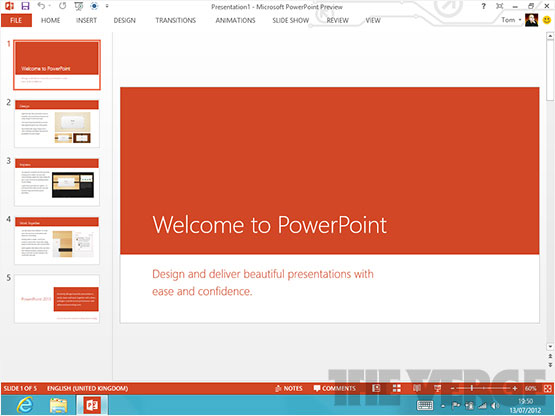Switch to Normal view icon in status bar
Viewport: 555px width, 416px height.
pyautogui.click(x=376, y=388)
